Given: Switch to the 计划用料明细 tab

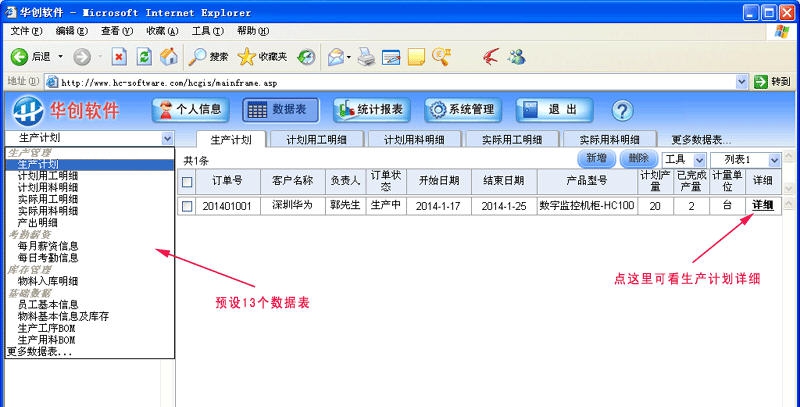Looking at the screenshot, I should pyautogui.click(x=414, y=140).
